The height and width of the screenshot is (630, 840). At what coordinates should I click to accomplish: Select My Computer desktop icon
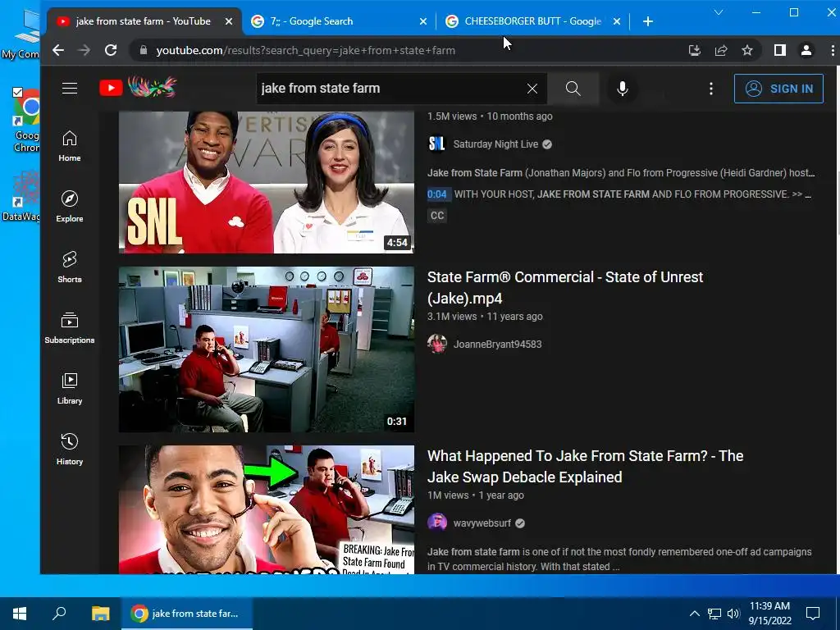[x=21, y=33]
